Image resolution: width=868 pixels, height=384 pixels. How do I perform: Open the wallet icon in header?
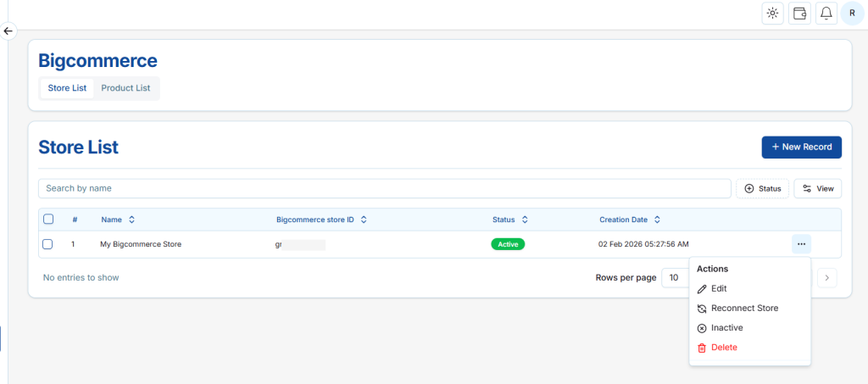[x=799, y=13]
